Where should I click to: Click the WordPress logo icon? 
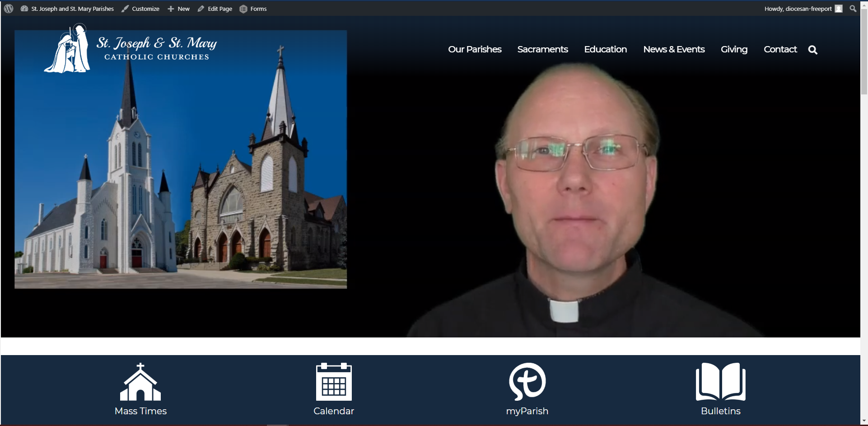8,9
